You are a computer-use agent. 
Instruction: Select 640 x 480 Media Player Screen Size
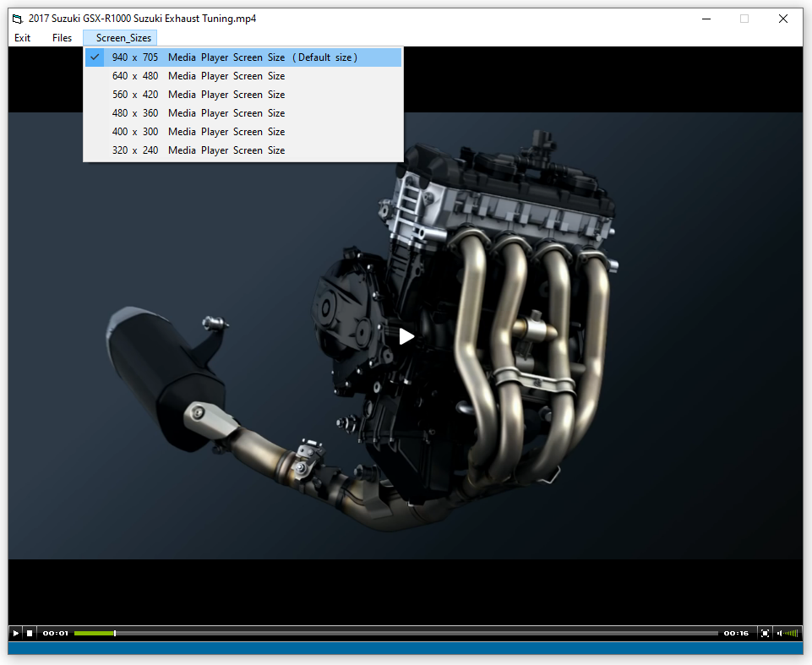(243, 76)
